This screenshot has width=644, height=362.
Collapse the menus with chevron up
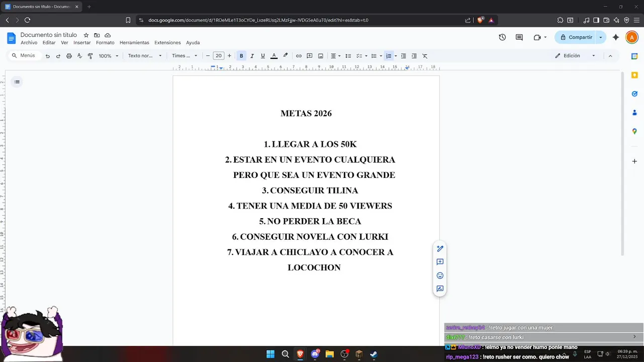(x=610, y=56)
